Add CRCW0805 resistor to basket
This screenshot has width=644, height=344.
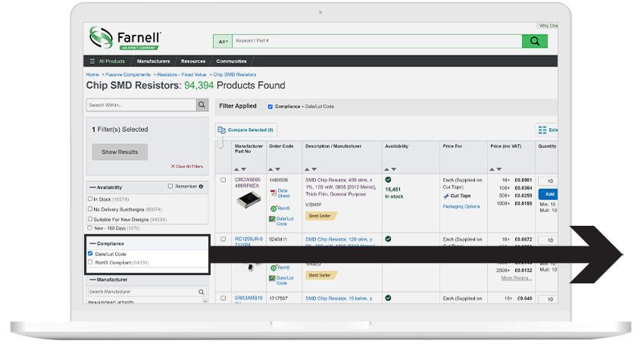tap(549, 194)
